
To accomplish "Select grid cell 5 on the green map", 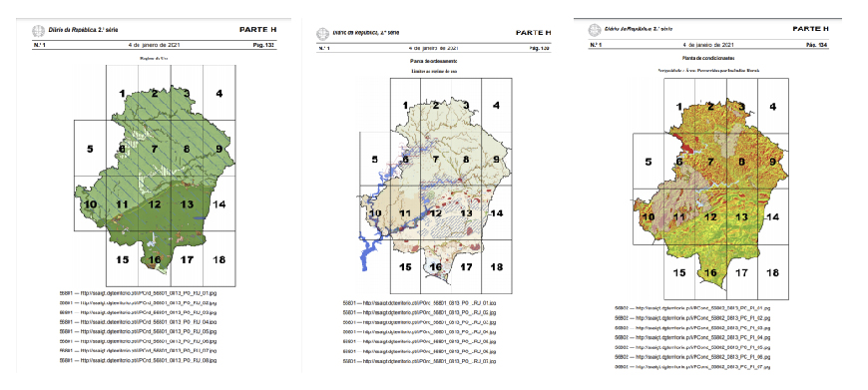I will pos(90,149).
